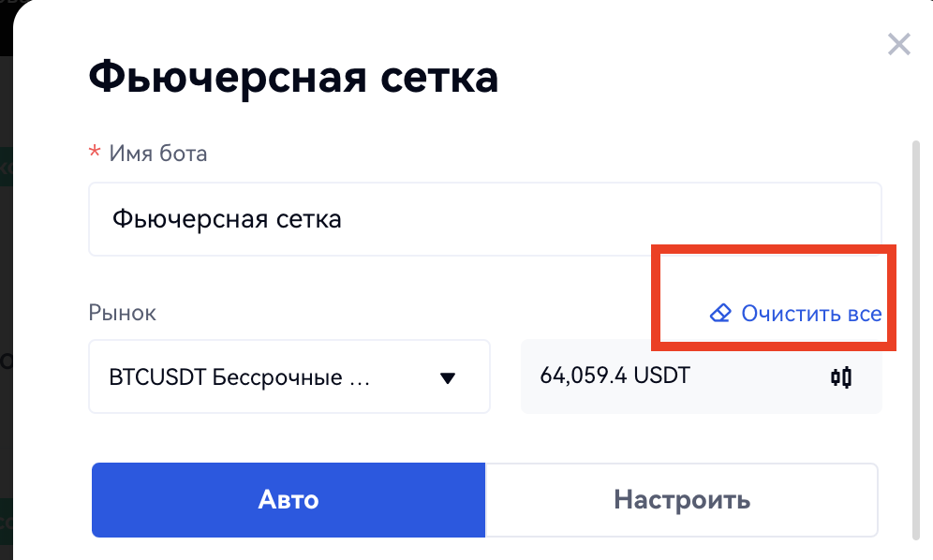
Task: Click the Имя бота label
Action: coord(158,153)
